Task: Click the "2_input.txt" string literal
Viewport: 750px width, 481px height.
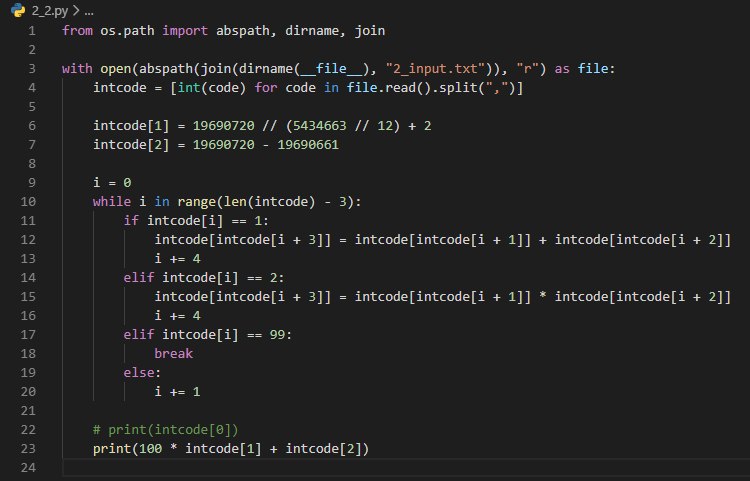Action: tap(435, 69)
